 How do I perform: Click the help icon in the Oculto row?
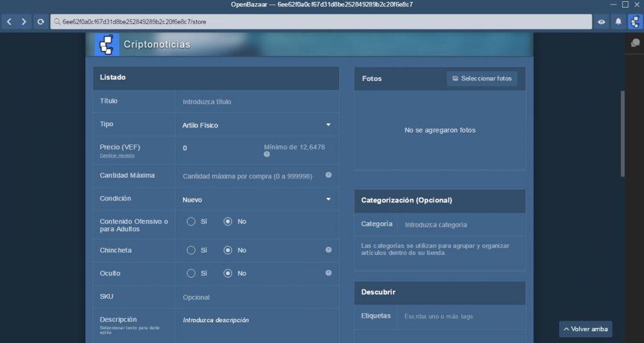(328, 273)
